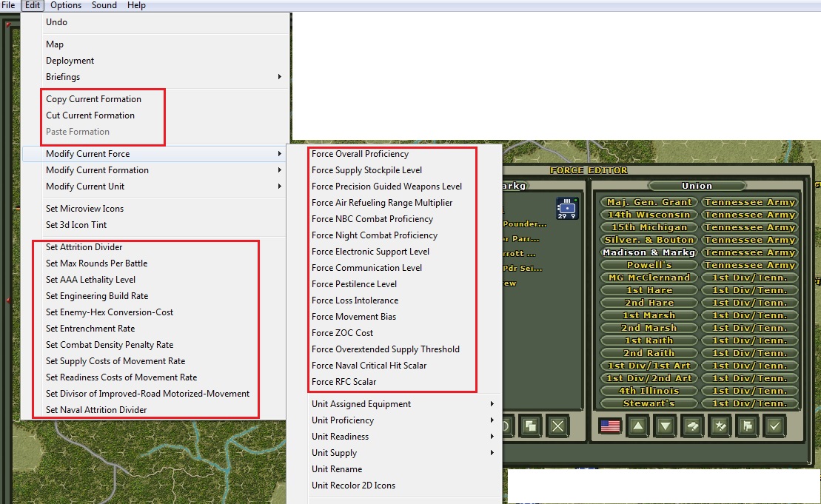Select Force Movement Bias
The width and height of the screenshot is (821, 504).
[x=353, y=316]
